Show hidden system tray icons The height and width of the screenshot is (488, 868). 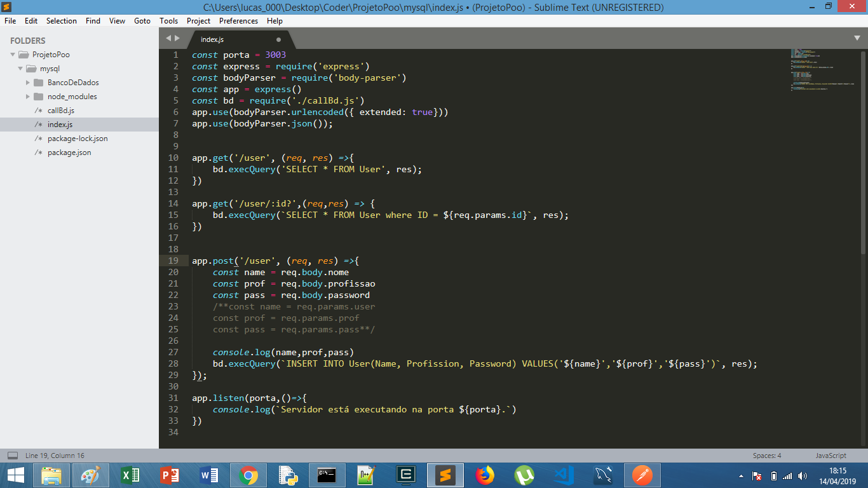pos(741,476)
